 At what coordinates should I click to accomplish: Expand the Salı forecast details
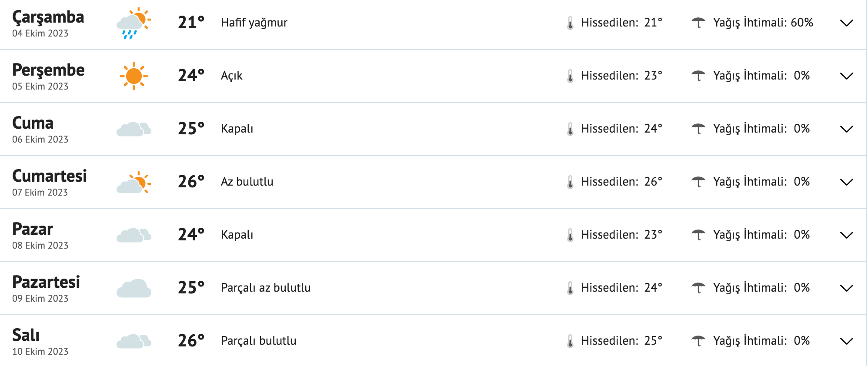tap(846, 342)
